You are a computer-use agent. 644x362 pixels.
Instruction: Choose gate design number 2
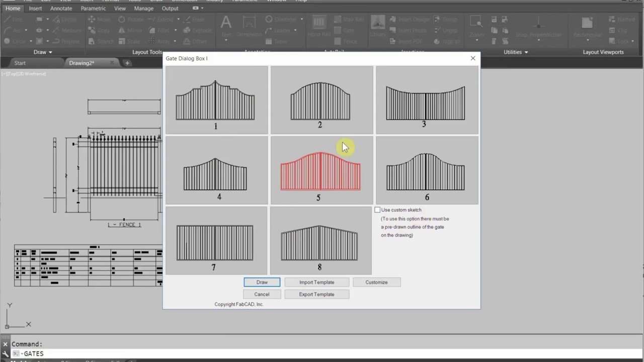click(x=321, y=100)
